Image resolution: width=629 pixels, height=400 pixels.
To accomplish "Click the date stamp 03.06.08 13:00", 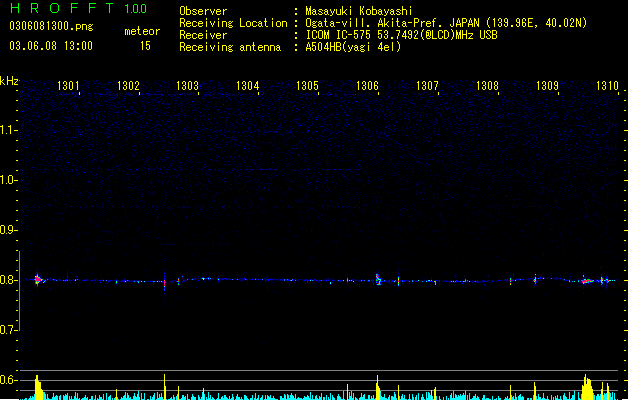I will [51, 46].
